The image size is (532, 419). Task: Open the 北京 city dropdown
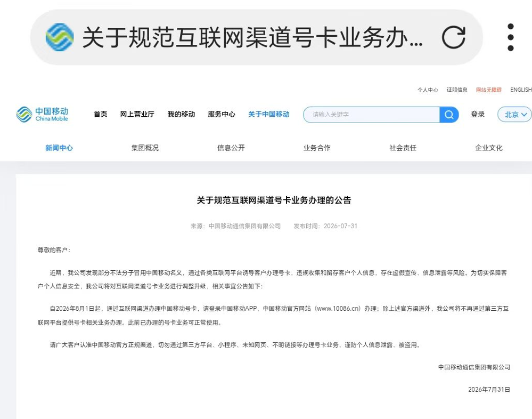(515, 115)
